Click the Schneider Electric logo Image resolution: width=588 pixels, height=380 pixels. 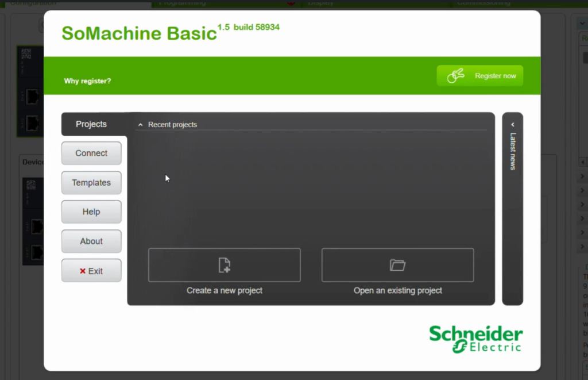pyautogui.click(x=476, y=339)
